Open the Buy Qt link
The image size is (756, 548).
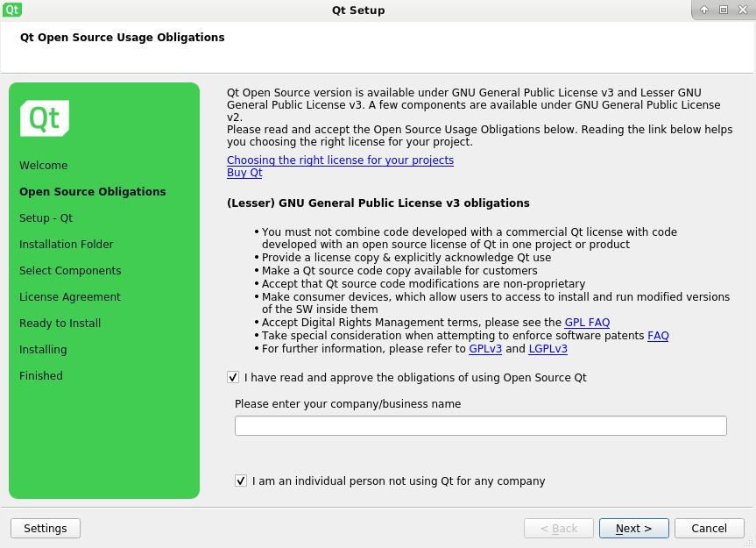[x=244, y=173]
